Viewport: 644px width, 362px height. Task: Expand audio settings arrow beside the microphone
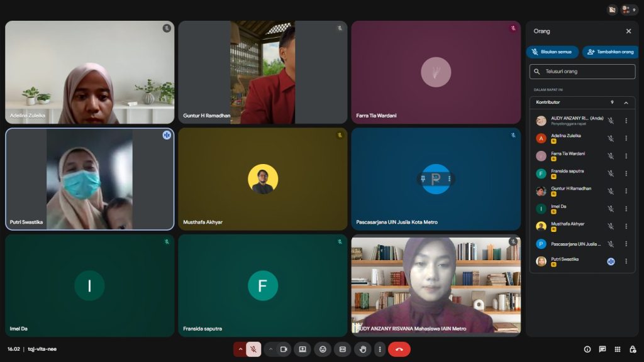point(240,349)
